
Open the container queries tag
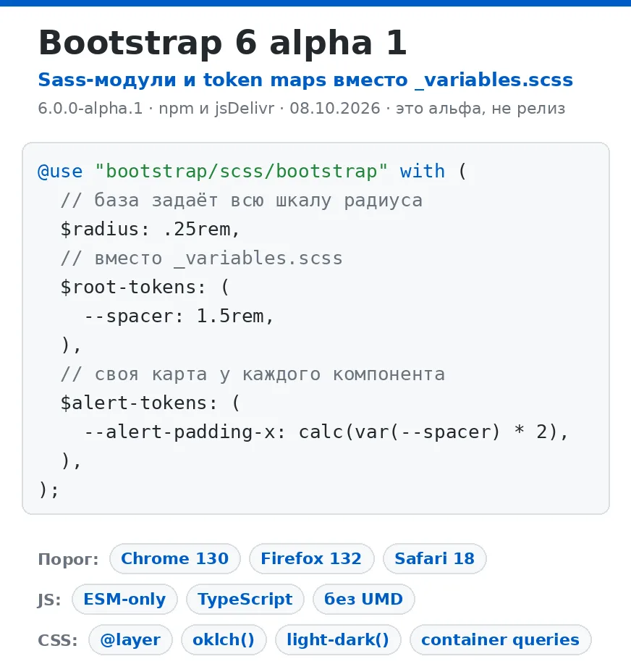500,640
